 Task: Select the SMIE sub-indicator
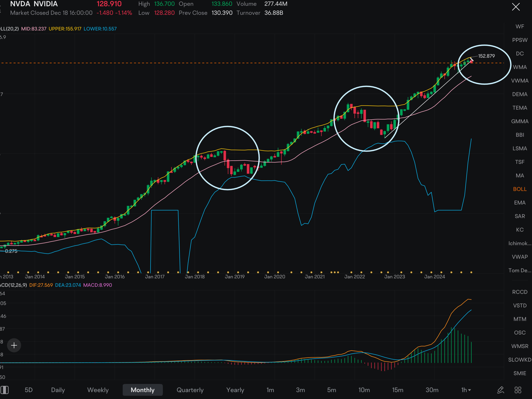coord(520,373)
